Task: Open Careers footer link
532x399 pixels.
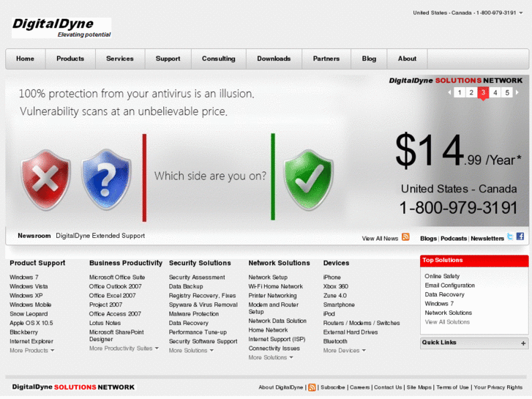Action: point(359,387)
